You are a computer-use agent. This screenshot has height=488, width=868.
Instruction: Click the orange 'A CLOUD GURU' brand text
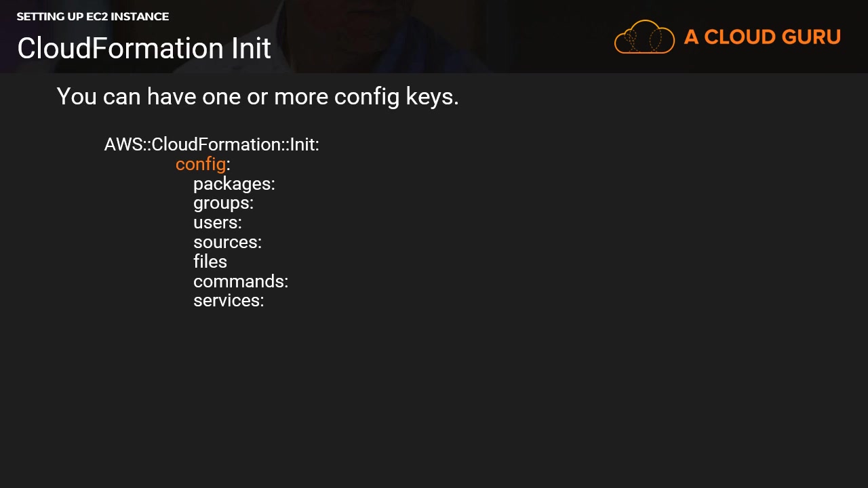[x=762, y=37]
